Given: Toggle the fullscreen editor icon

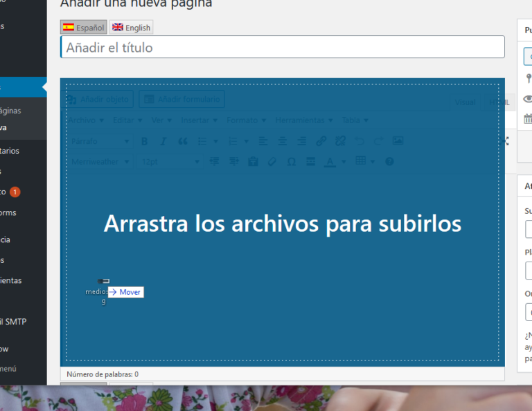Looking at the screenshot, I should pyautogui.click(x=505, y=141).
